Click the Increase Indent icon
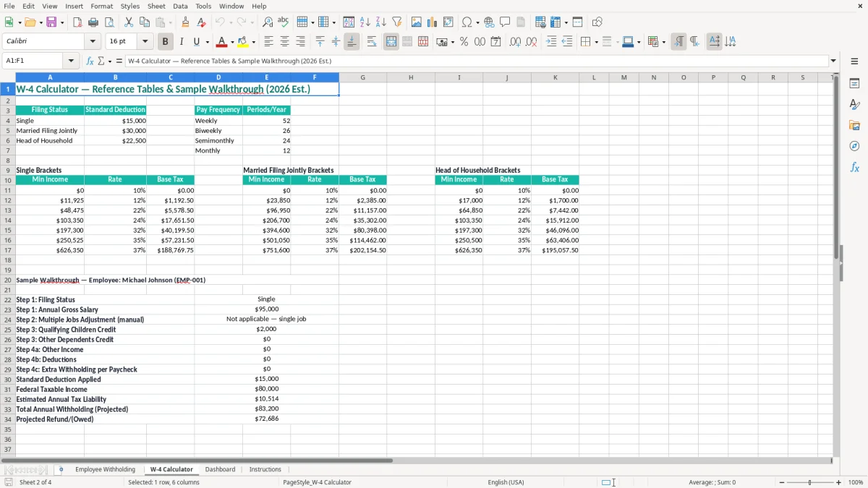Image resolution: width=868 pixels, height=488 pixels. coord(551,42)
